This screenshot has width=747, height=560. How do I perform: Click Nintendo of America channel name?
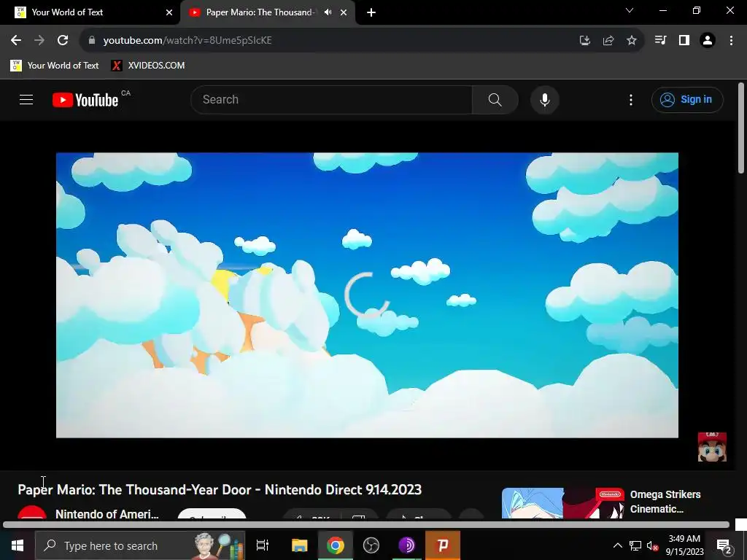[107, 514]
